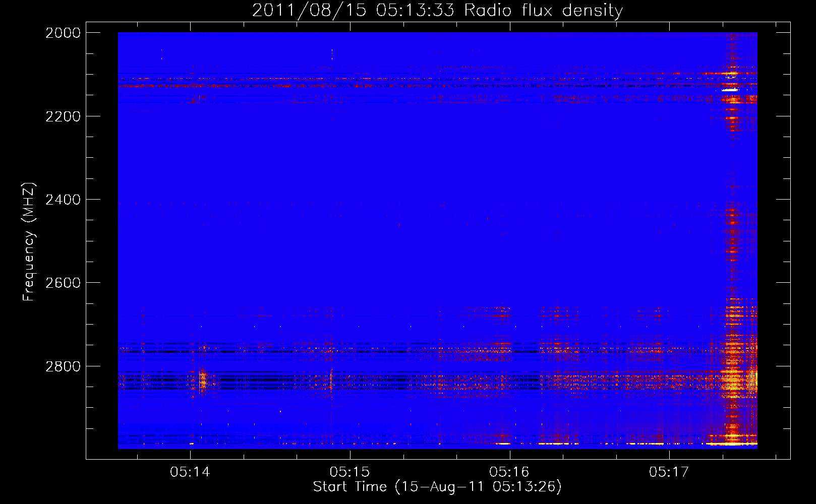Select the 2200 frequency tick label
This screenshot has width=816, height=504.
click(x=63, y=116)
